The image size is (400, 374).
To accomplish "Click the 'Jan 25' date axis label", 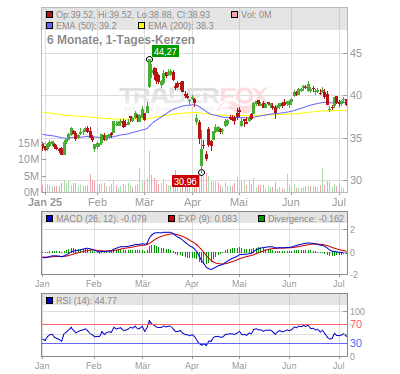I will [45, 202].
